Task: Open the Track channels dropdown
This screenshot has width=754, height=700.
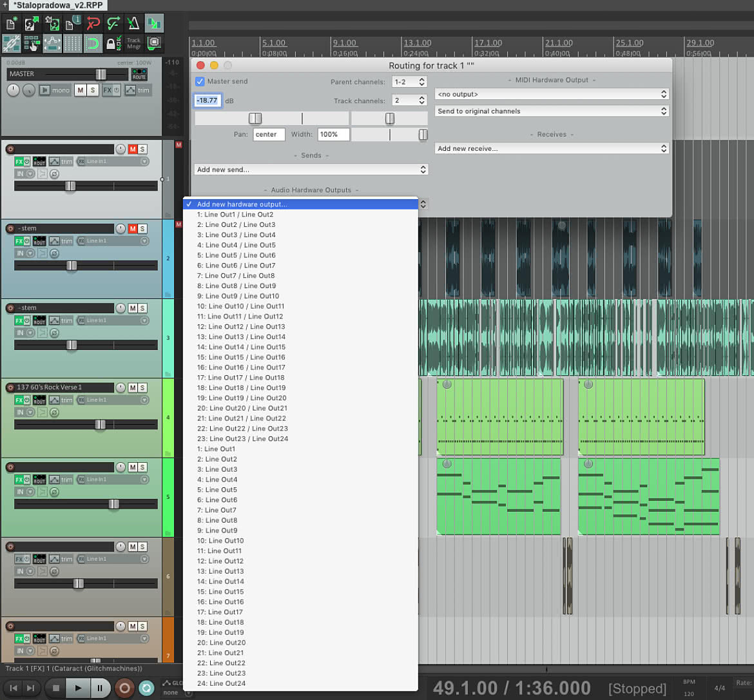Action: (x=409, y=101)
